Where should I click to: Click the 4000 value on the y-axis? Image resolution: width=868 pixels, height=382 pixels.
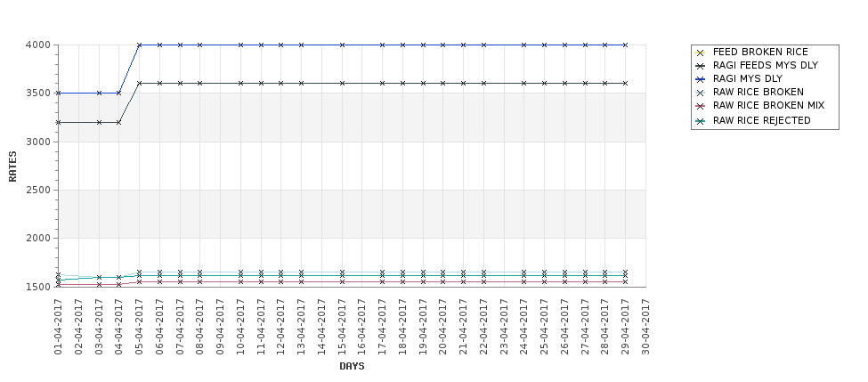[41, 45]
